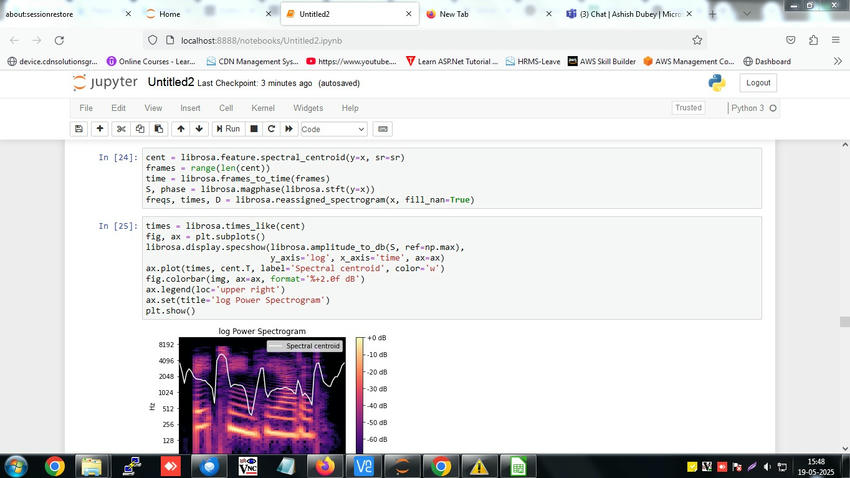Screen dimensions: 850x478
Task: Restart kernel and re-run whole notebook
Action: tap(289, 129)
